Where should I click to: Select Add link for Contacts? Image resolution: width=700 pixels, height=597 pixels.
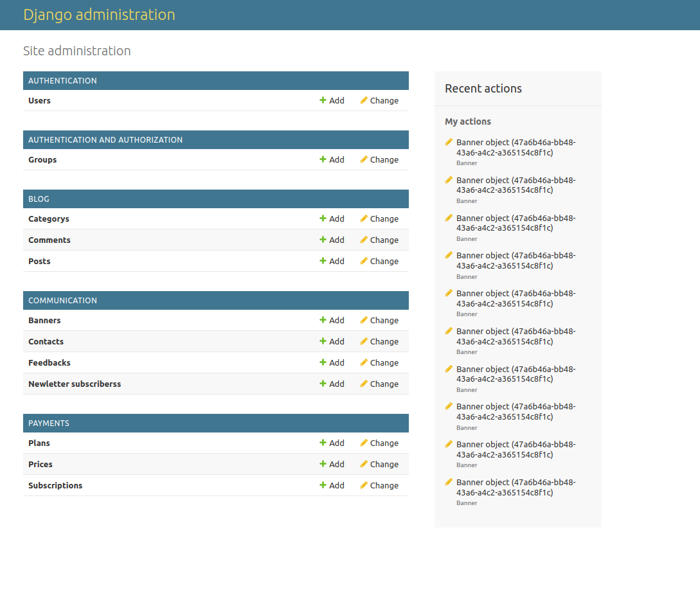pos(336,342)
